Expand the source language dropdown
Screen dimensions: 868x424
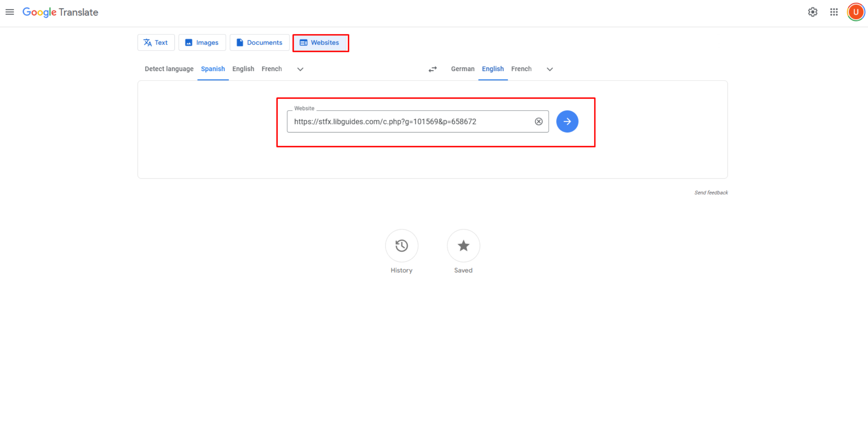(x=300, y=69)
